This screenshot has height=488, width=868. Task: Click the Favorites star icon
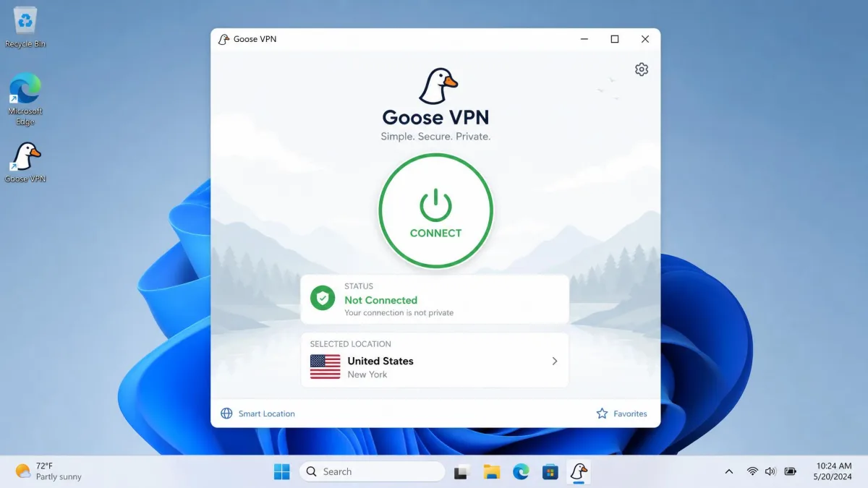click(x=602, y=414)
